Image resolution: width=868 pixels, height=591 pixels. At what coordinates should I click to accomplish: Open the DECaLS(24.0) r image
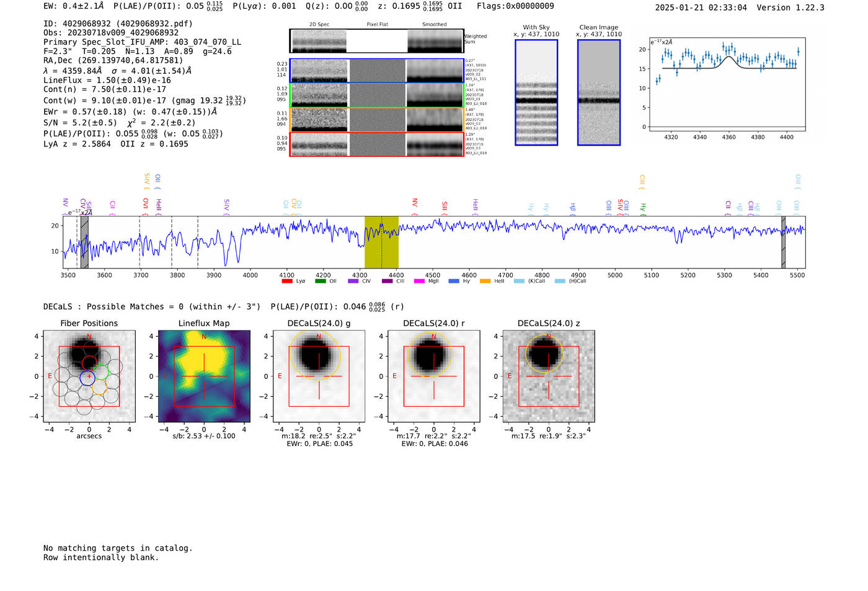[434, 376]
